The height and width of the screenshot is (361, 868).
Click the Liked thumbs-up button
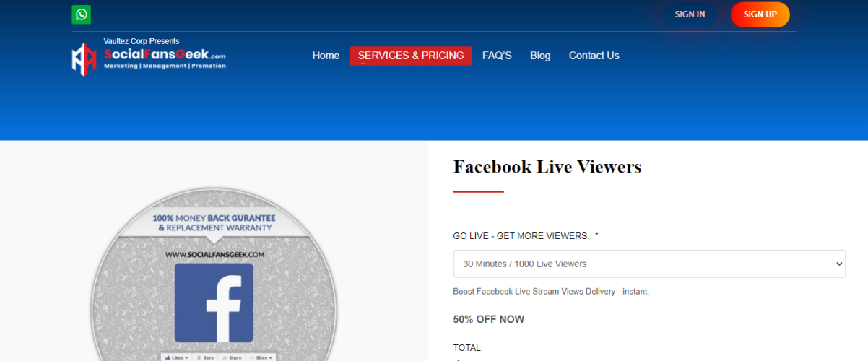click(175, 357)
